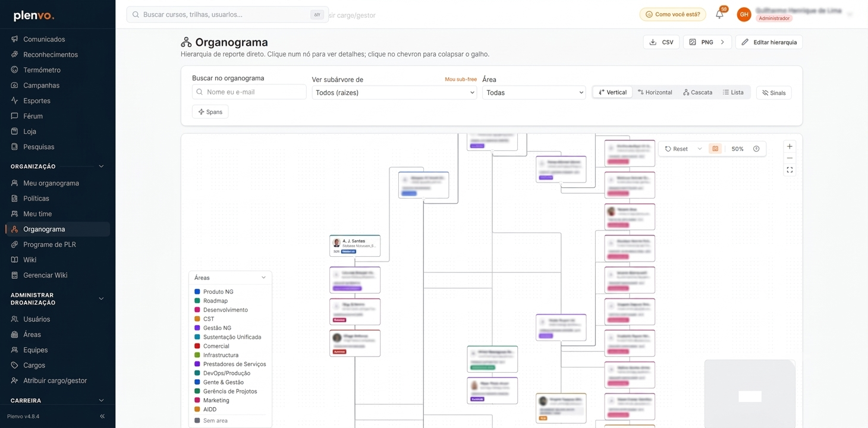Export the chart as CSV
The image size is (868, 428).
pos(661,42)
